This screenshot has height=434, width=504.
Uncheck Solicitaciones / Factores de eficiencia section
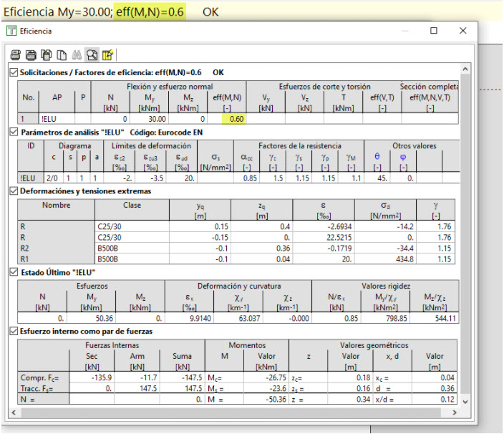[14, 72]
